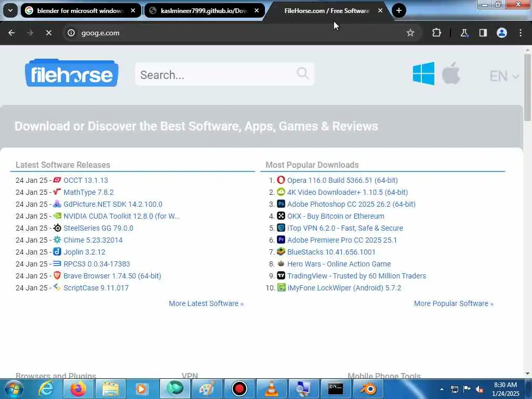Screen dimensions: 532x399
Task: Stop page loading with X button
Action: (48, 33)
